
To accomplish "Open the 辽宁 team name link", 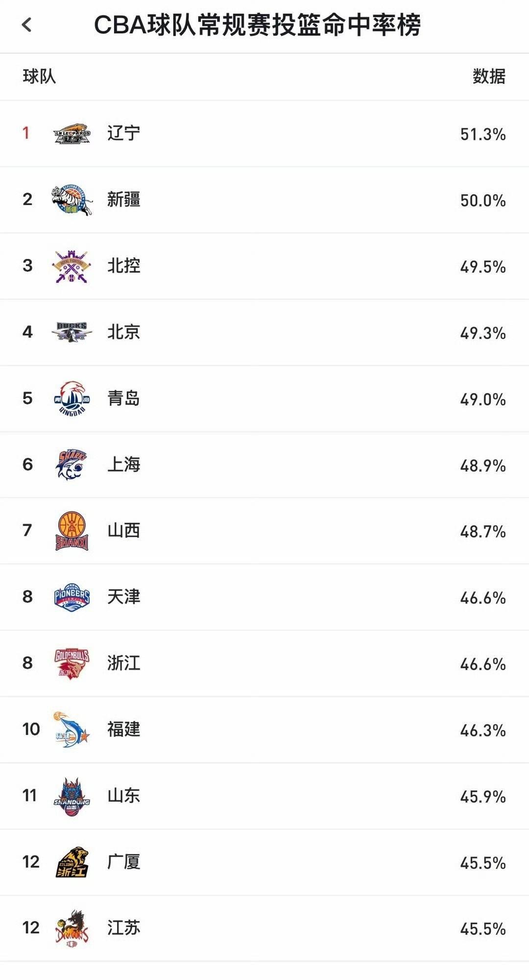I will (x=124, y=133).
